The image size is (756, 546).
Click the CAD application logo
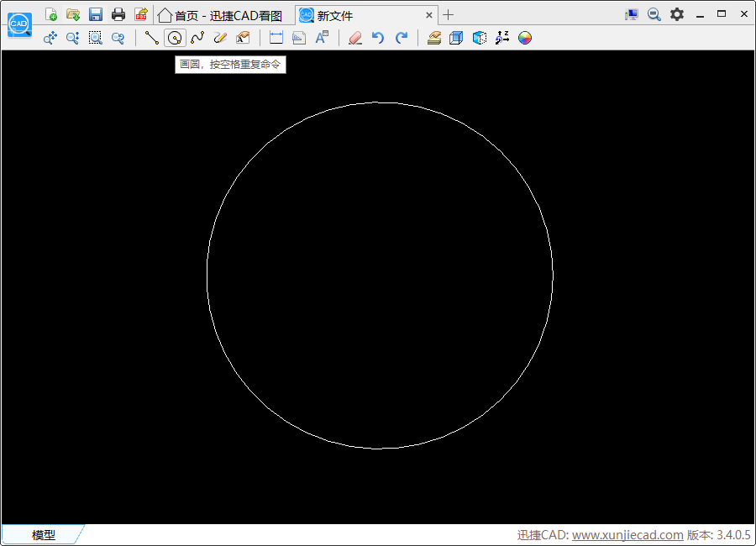(20, 24)
